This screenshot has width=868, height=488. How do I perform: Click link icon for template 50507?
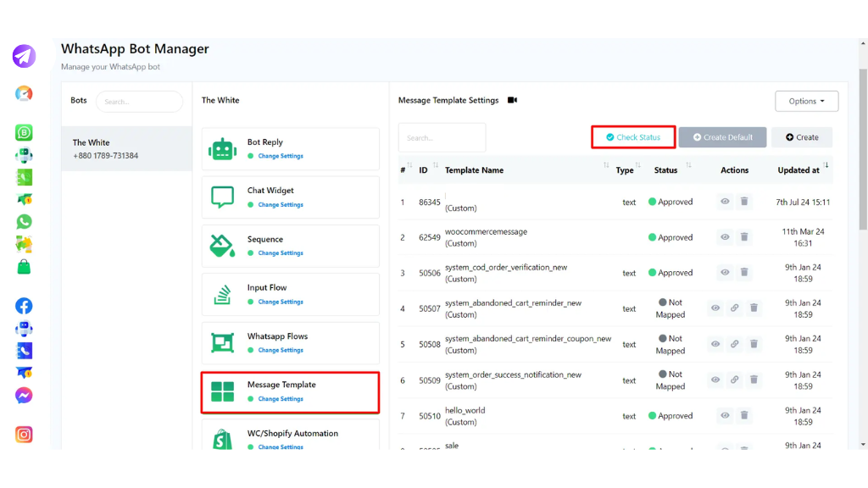(x=735, y=308)
